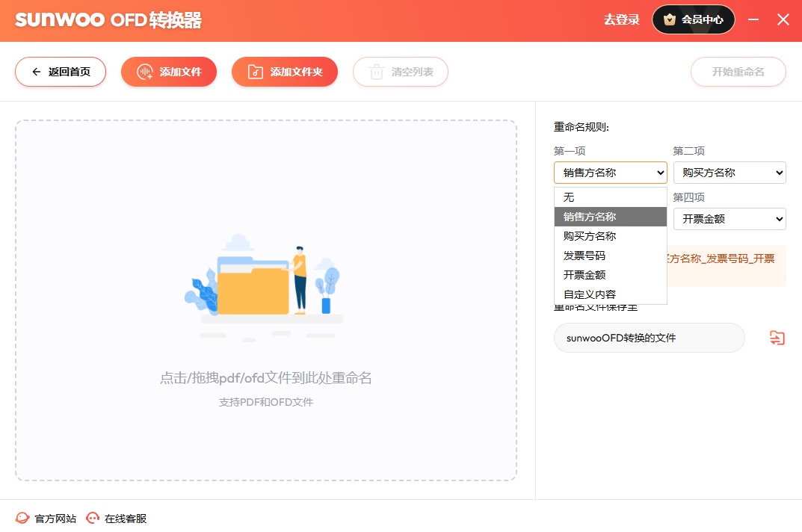Expand the 第二项 dropdown showing 购买方名称
This screenshot has height=532, width=802.
point(729,173)
